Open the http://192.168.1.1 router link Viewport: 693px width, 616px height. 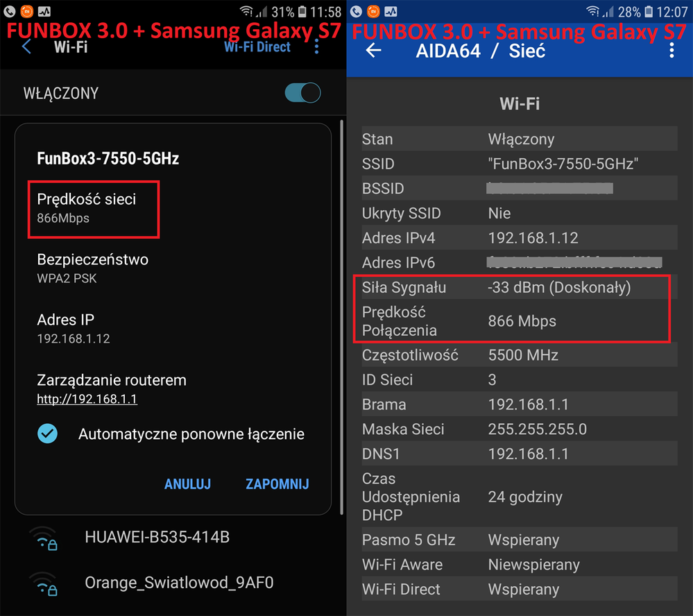[87, 400]
